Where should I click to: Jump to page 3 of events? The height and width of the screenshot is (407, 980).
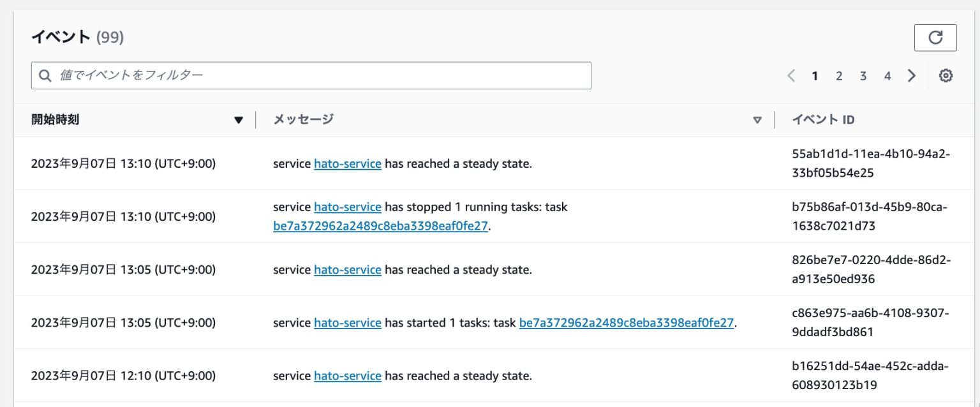tap(863, 75)
